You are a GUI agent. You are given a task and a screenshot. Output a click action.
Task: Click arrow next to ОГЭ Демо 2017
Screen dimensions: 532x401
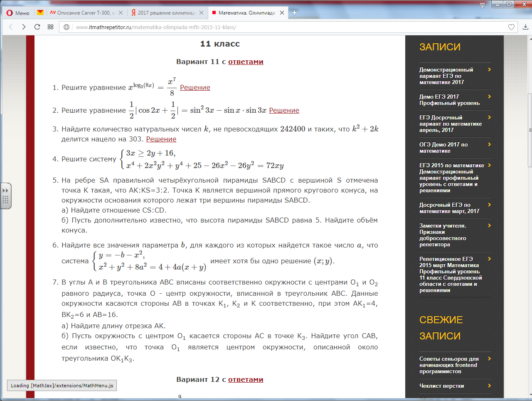[x=489, y=144]
